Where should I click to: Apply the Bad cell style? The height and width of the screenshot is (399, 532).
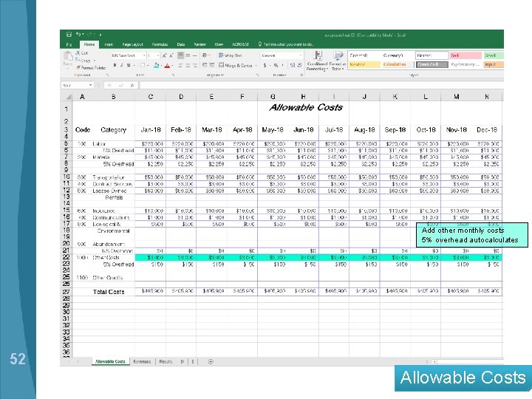point(465,55)
